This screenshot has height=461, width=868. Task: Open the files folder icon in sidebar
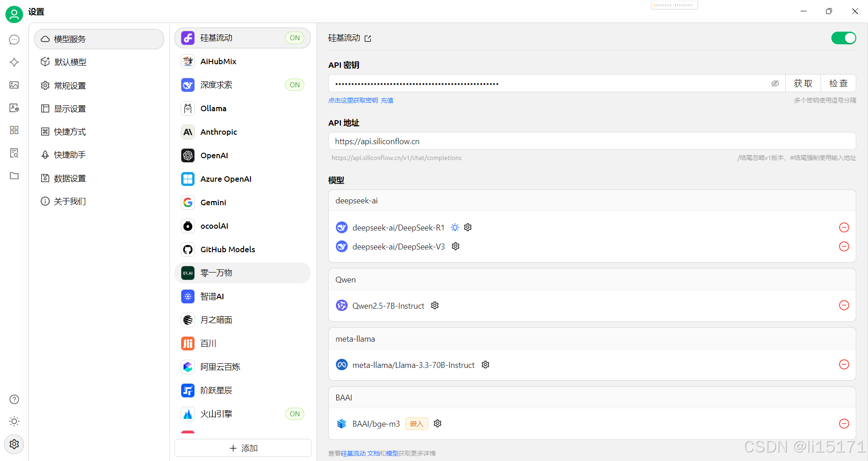14,175
